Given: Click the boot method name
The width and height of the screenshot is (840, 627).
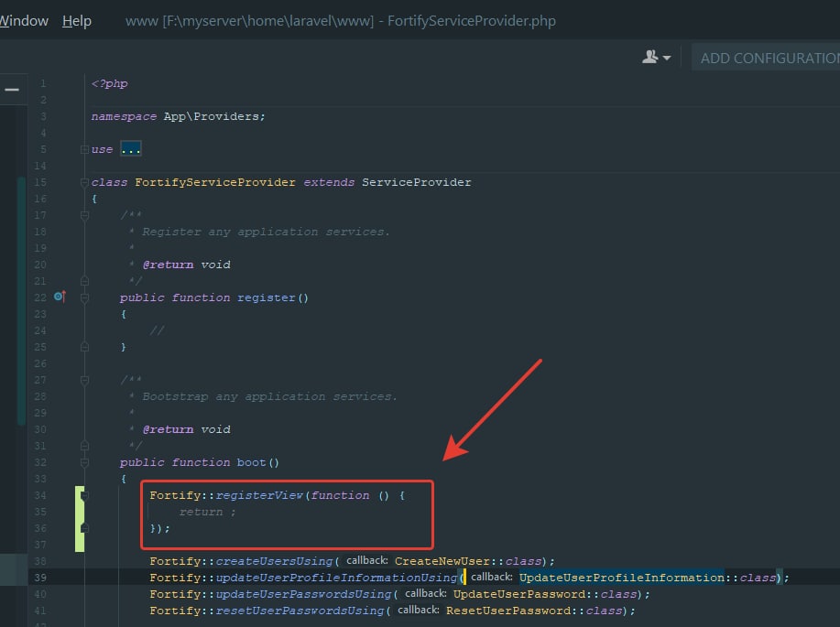Looking at the screenshot, I should pyautogui.click(x=251, y=462).
